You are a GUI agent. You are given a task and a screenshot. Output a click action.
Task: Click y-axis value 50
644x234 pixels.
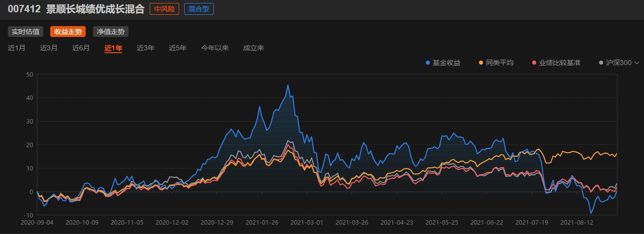point(30,74)
